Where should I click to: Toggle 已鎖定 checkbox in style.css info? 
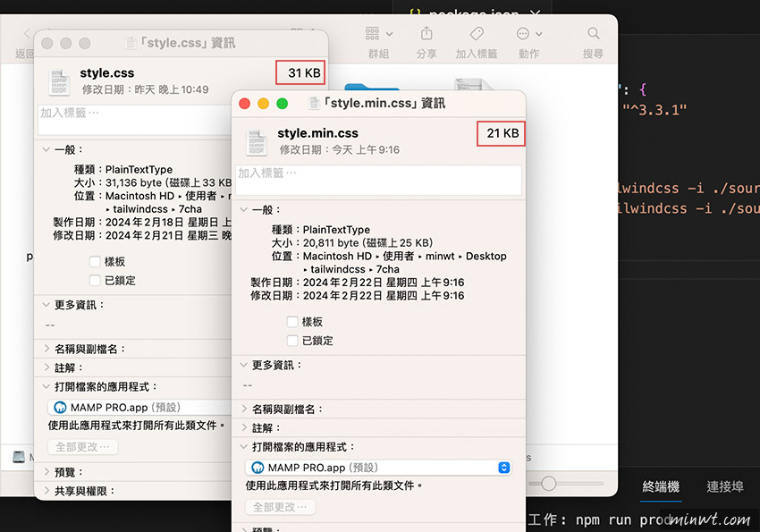[x=95, y=281]
